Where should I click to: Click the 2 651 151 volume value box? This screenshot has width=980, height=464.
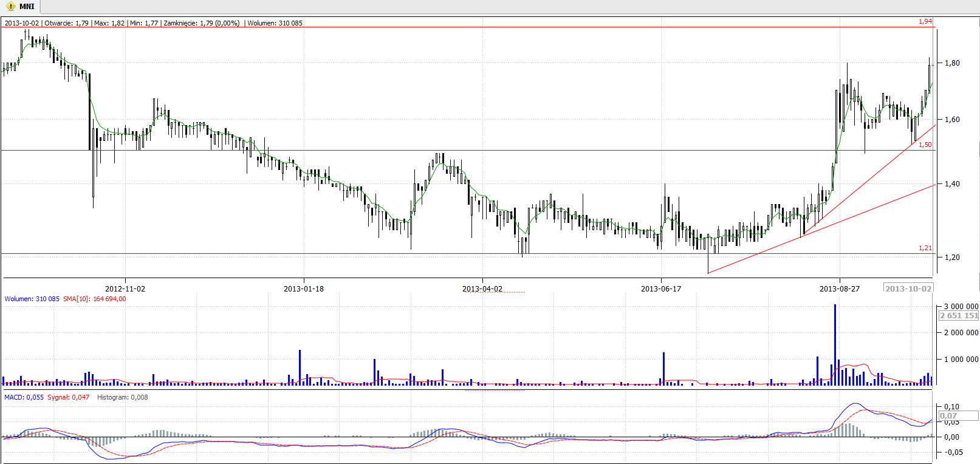[x=959, y=315]
